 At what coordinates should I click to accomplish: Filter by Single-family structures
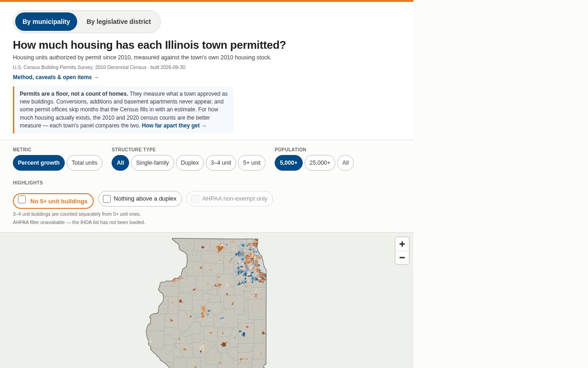[x=153, y=163]
